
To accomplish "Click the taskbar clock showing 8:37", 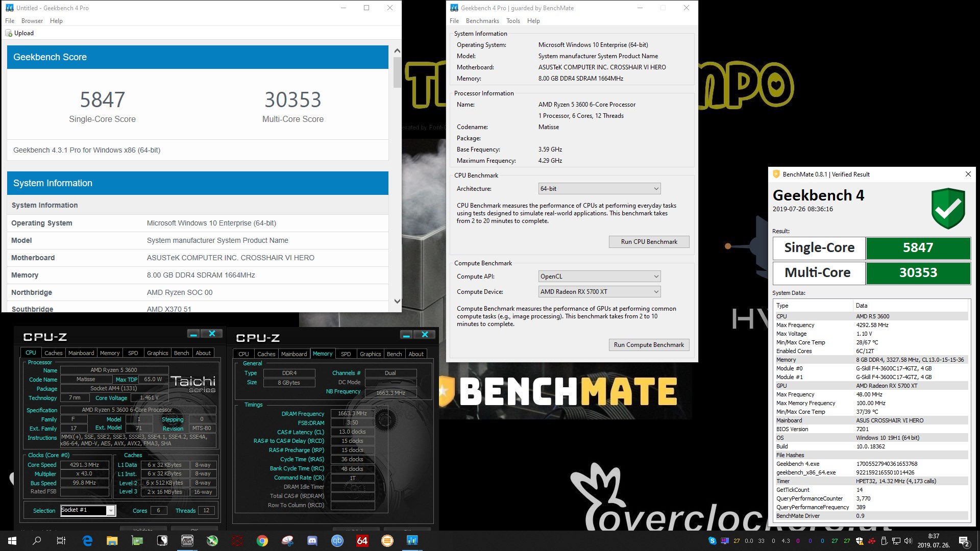I will [934, 541].
